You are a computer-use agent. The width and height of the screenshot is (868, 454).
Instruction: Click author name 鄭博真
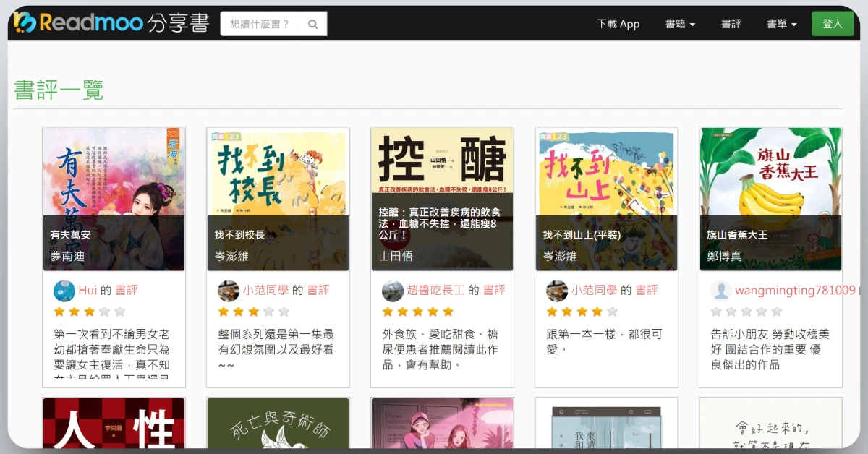[x=724, y=256]
